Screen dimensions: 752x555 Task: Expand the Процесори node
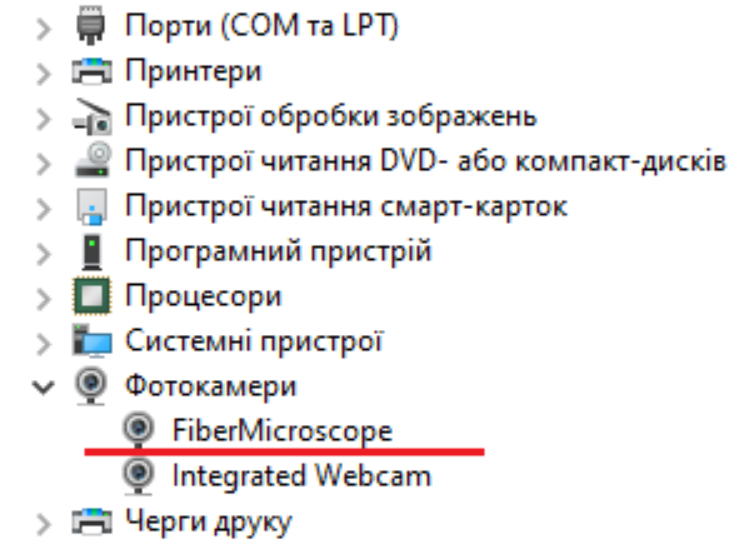tap(43, 297)
